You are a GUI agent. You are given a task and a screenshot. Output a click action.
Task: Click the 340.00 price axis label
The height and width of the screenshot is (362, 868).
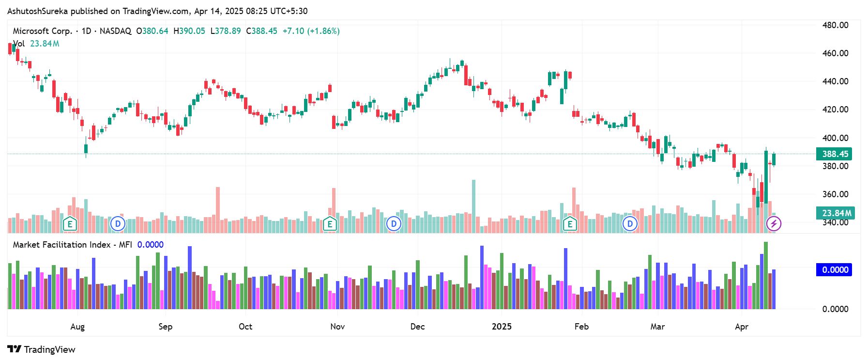point(836,222)
